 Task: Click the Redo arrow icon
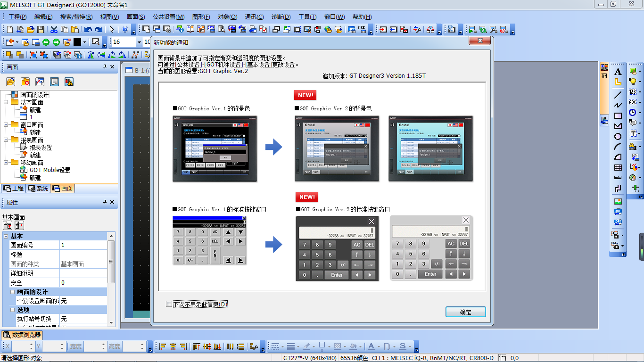coord(98,29)
